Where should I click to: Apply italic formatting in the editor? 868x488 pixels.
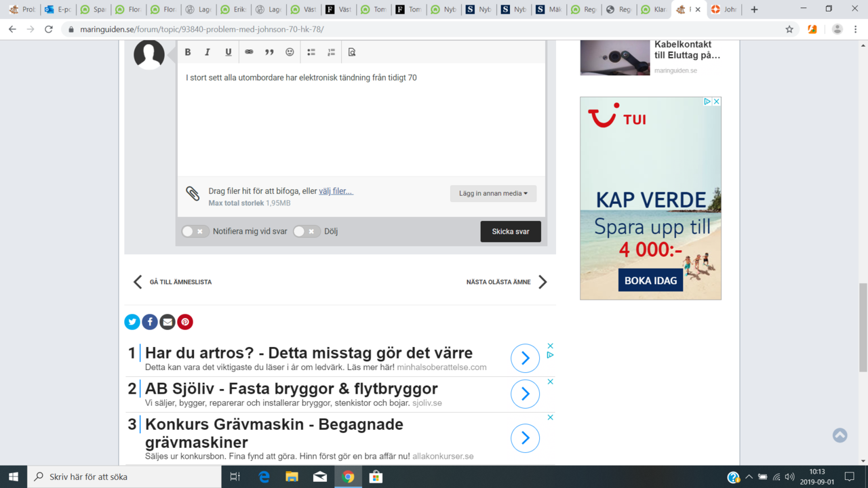(208, 52)
